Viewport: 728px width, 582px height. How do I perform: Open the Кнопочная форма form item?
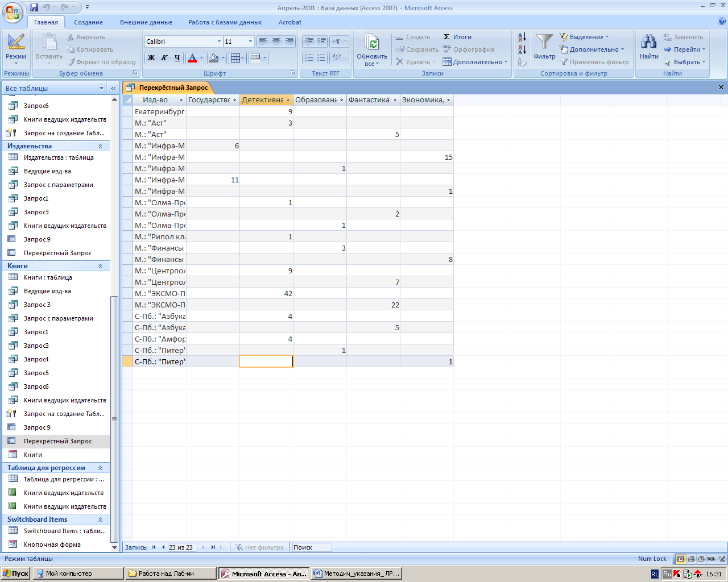coord(52,544)
